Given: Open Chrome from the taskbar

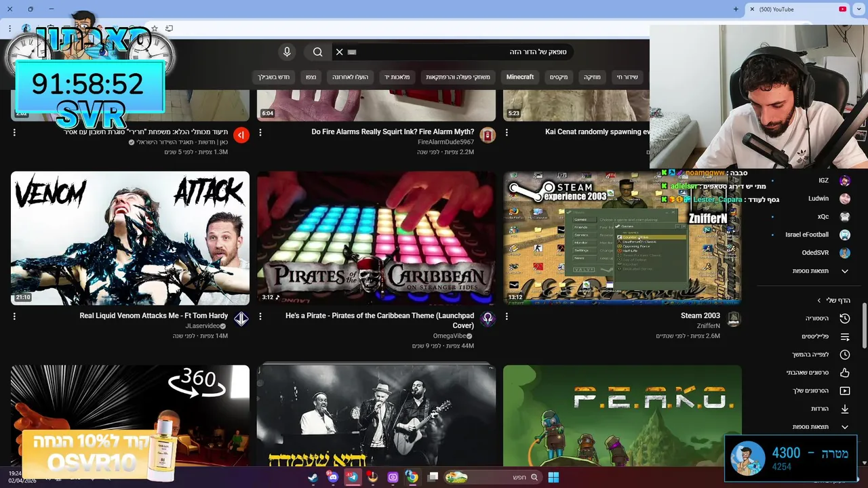Looking at the screenshot, I should point(412,477).
